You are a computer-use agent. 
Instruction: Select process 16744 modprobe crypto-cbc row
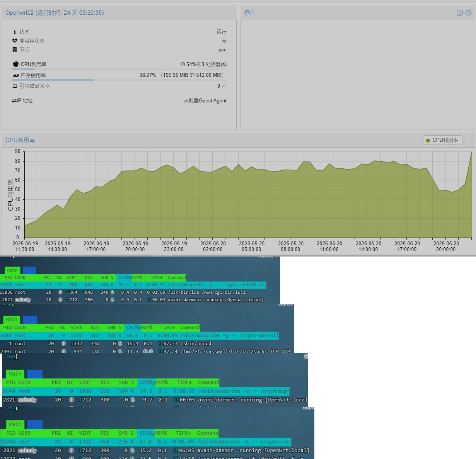[145, 442]
